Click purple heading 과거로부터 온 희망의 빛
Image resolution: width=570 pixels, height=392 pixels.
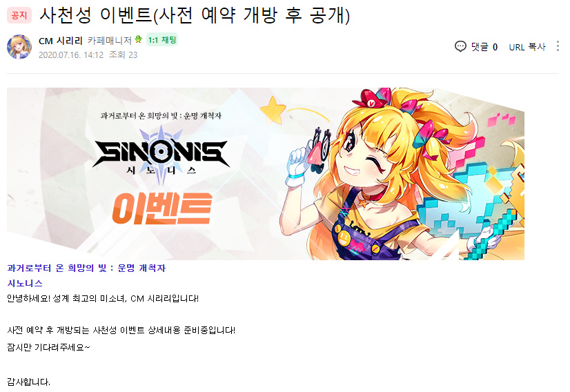tap(86, 268)
